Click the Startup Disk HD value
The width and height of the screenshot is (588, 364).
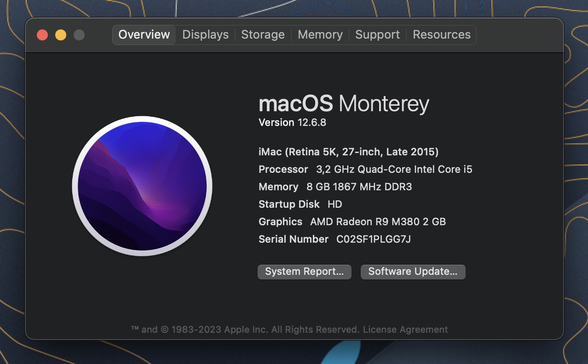(x=334, y=204)
